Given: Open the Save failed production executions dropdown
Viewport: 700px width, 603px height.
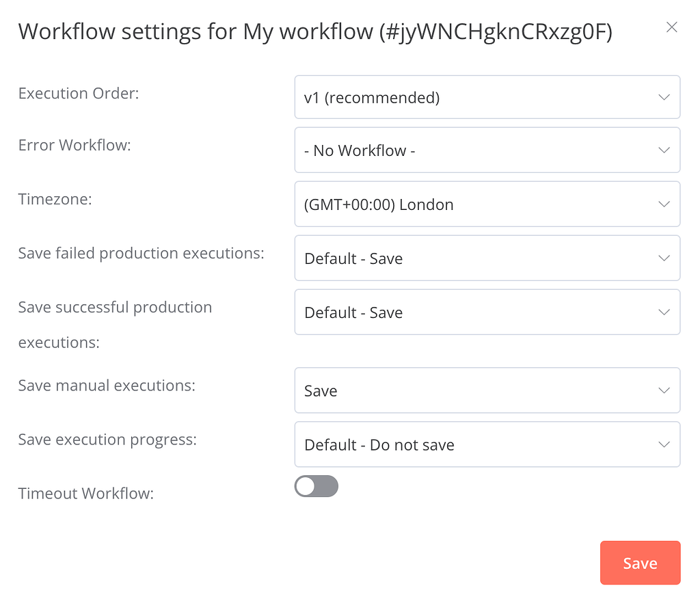Looking at the screenshot, I should pyautogui.click(x=487, y=258).
